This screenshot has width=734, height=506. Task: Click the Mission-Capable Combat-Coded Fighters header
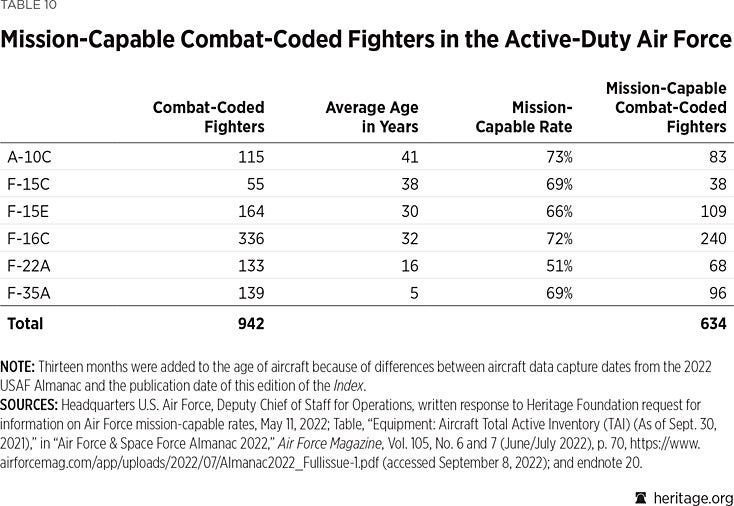click(665, 108)
